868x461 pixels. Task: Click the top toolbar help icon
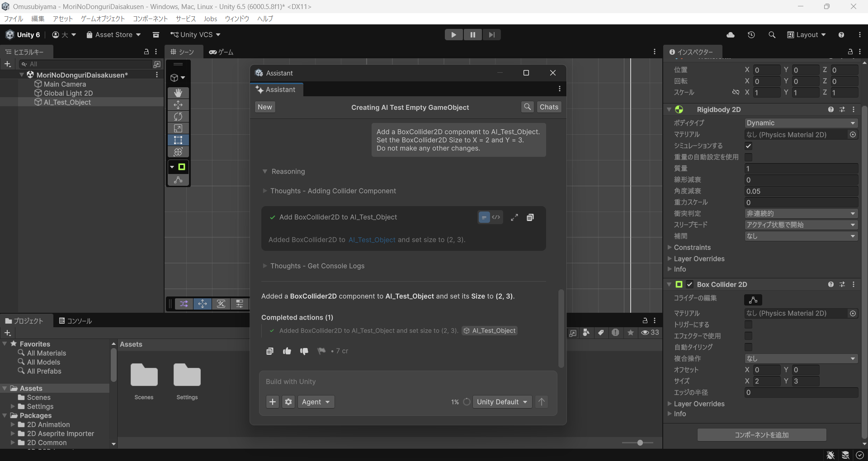coord(841,35)
